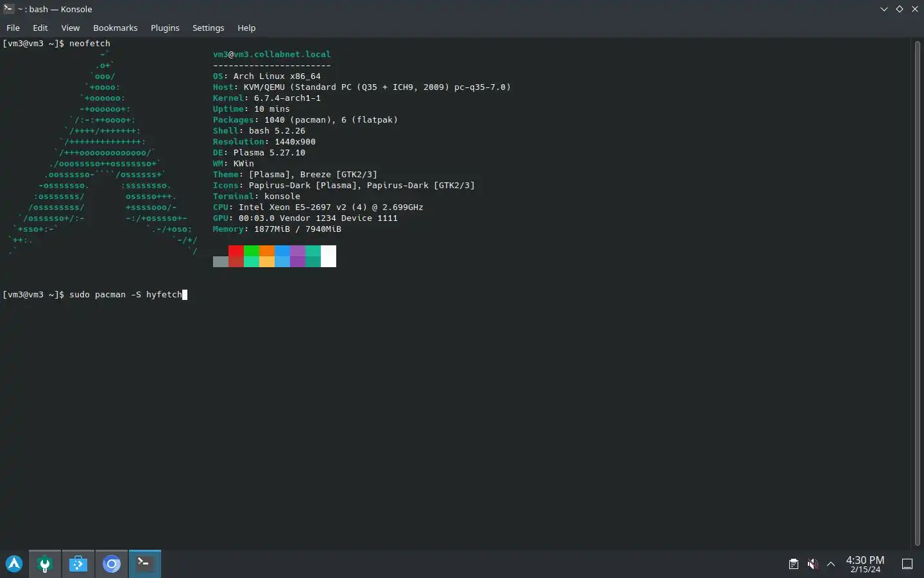Click the muted volume tray icon
This screenshot has width=924, height=578.
click(812, 564)
